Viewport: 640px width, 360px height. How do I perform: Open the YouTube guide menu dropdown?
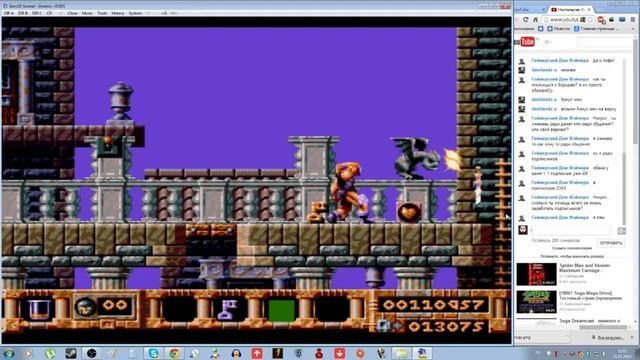pos(547,42)
